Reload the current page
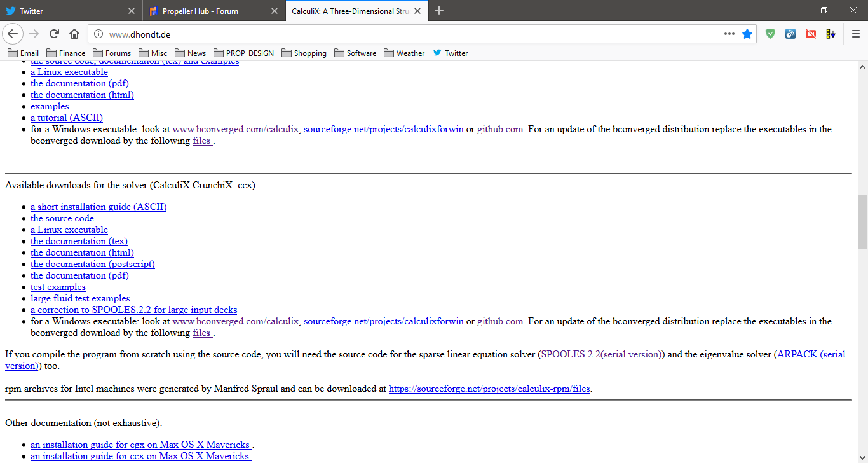 (x=54, y=34)
